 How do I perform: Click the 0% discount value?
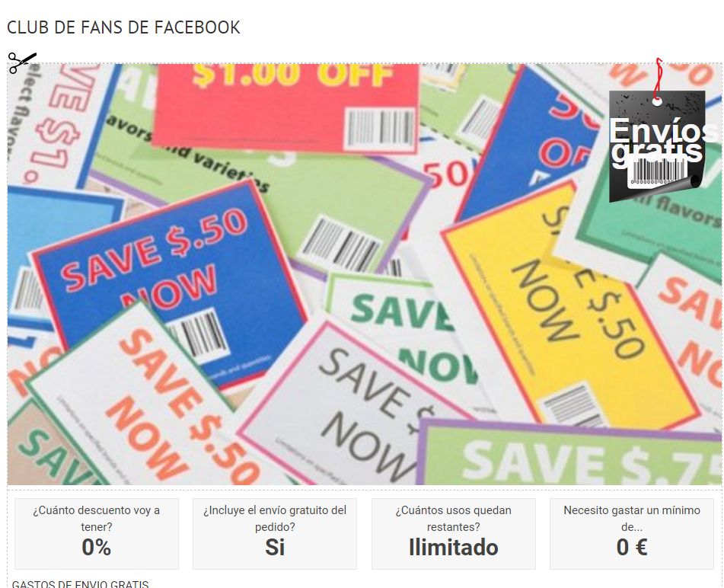click(97, 548)
